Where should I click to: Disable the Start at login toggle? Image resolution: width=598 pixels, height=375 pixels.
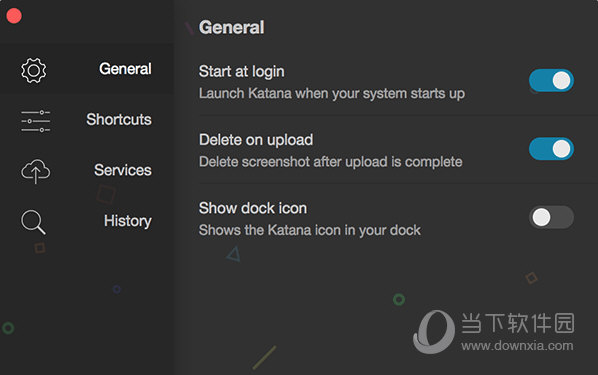point(551,80)
